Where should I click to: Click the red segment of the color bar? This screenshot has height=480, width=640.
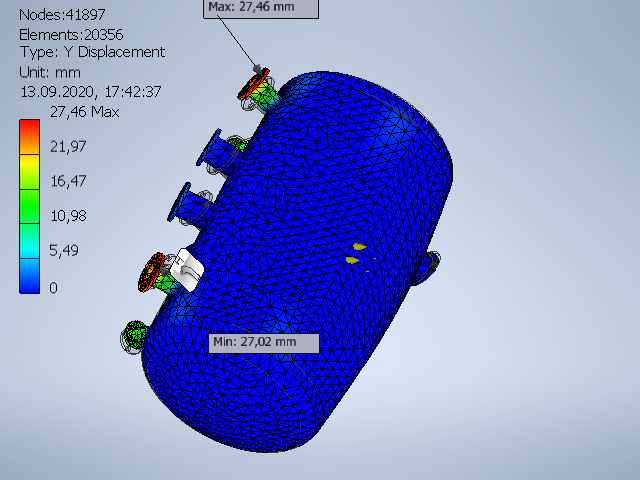pos(29,137)
